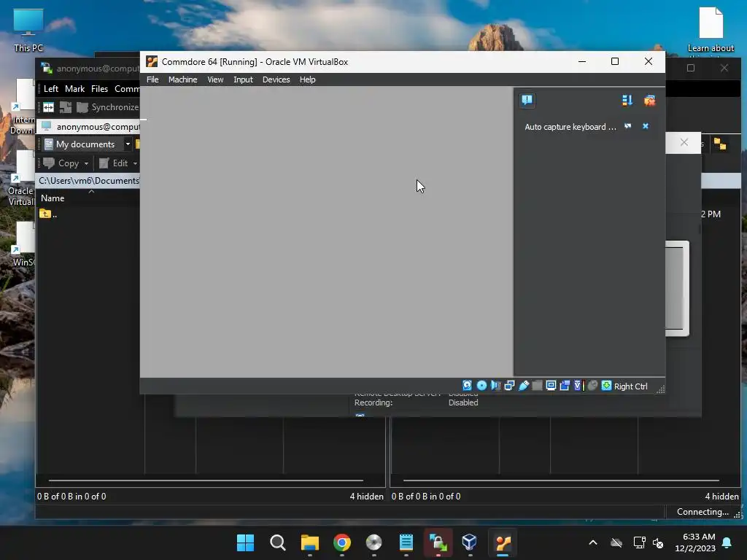This screenshot has height=560, width=747.
Task: Click the WinSCP Copy button
Action: pyautogui.click(x=61, y=163)
